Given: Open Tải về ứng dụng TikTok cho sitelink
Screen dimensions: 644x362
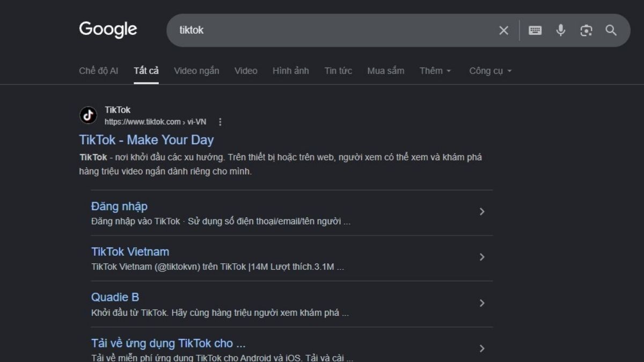Looking at the screenshot, I should click(169, 343).
